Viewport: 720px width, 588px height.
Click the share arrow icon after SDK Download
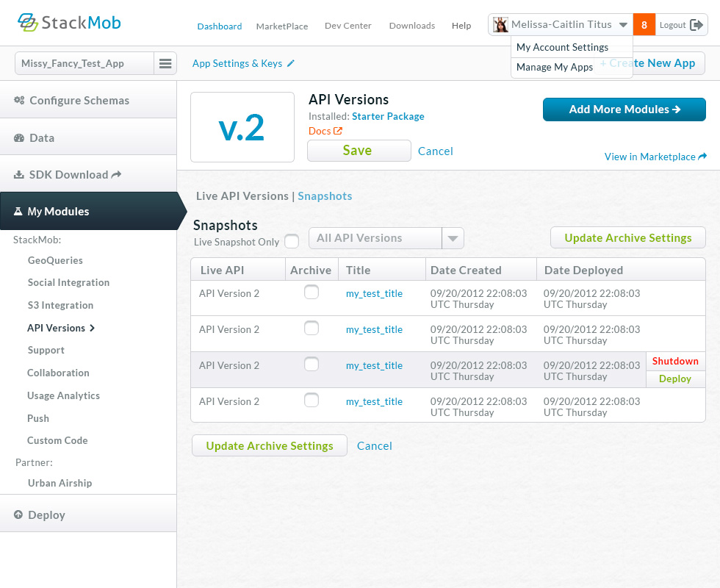click(x=116, y=174)
